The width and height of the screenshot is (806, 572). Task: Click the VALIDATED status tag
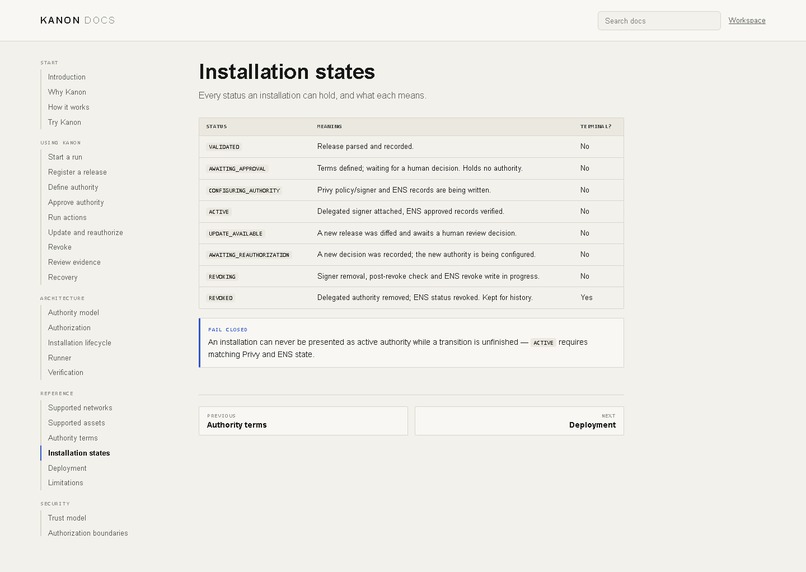click(x=224, y=147)
